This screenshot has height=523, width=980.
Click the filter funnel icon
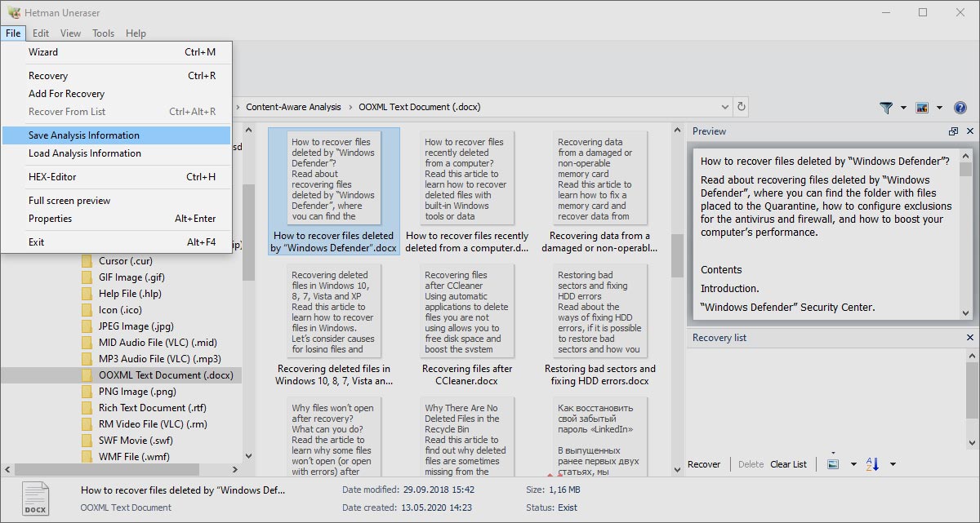pos(886,108)
